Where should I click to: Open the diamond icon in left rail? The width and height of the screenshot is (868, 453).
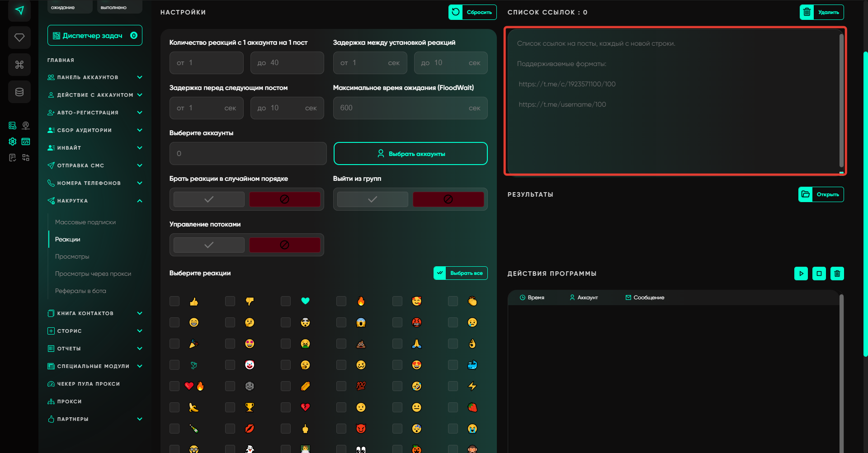19,38
